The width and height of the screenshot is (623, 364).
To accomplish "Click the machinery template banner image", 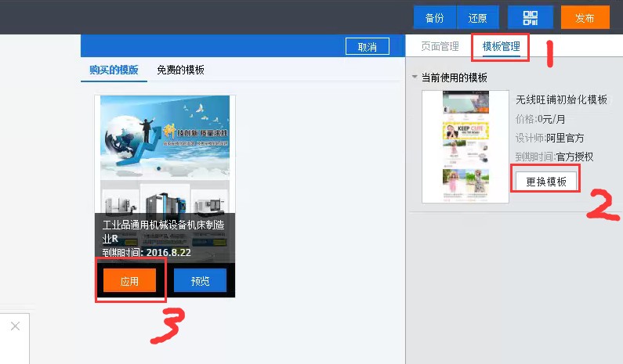I will click(165, 136).
